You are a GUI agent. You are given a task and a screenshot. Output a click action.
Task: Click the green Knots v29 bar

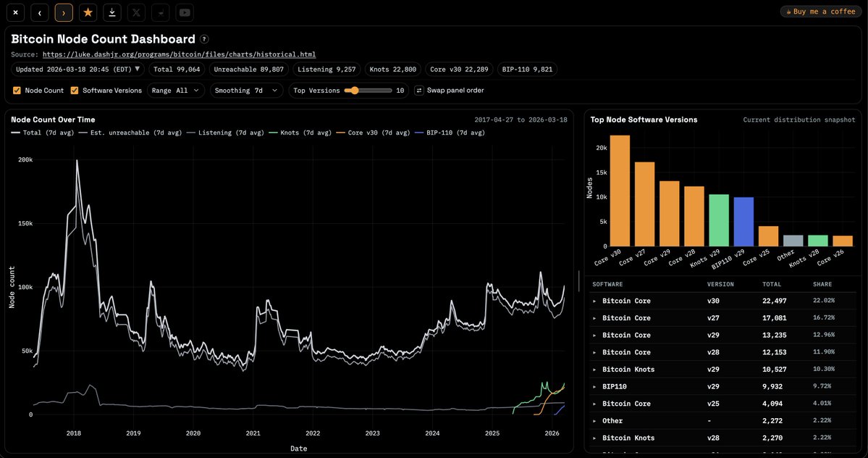pyautogui.click(x=719, y=220)
